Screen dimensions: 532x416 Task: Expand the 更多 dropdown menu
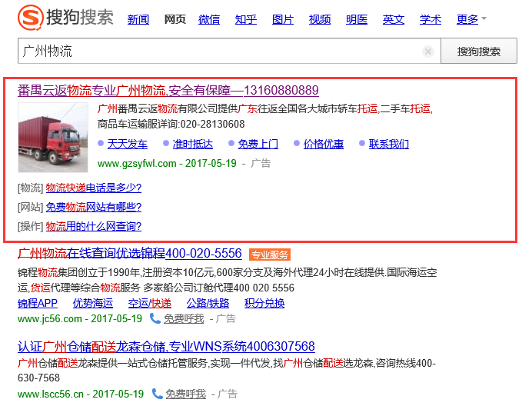471,19
